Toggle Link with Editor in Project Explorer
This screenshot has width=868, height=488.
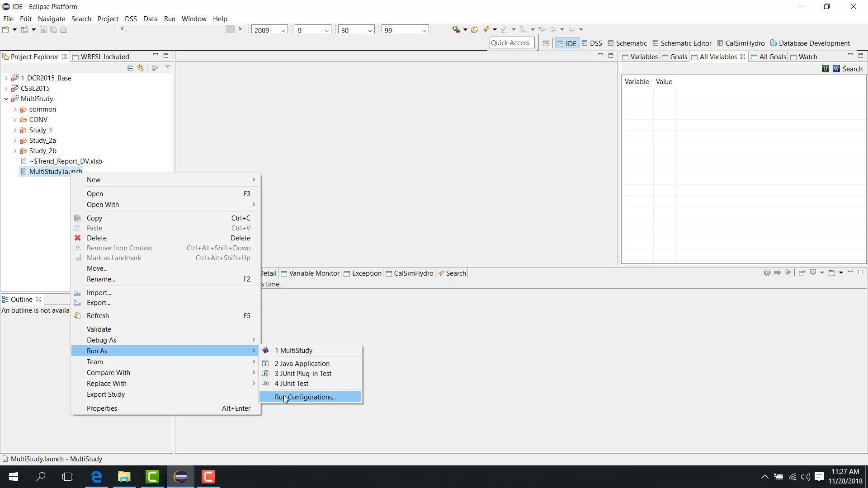click(141, 68)
